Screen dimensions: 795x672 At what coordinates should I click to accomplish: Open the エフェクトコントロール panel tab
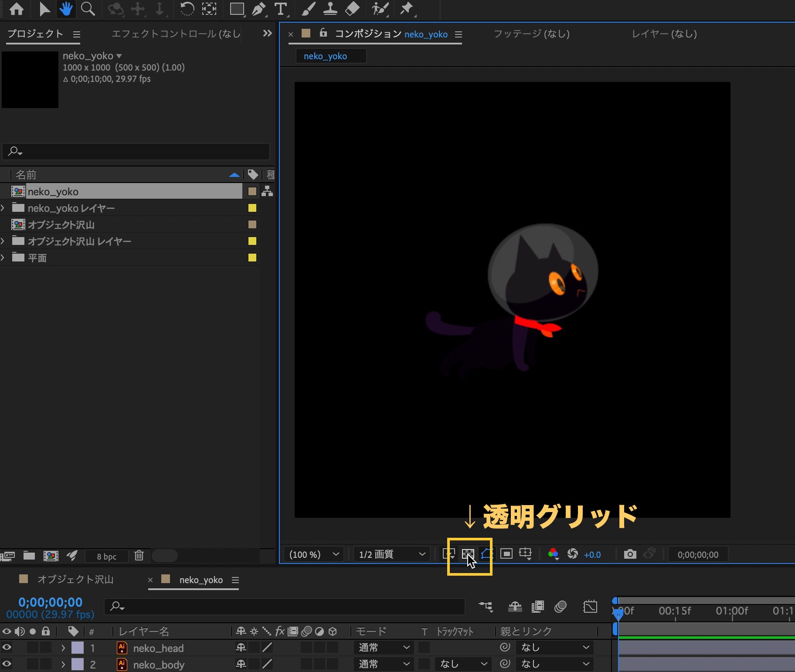(x=176, y=34)
